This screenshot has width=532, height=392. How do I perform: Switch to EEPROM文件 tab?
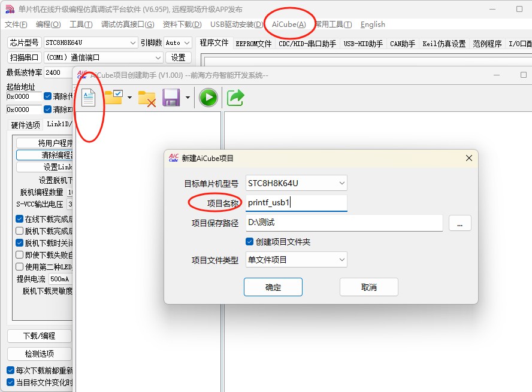(253, 44)
